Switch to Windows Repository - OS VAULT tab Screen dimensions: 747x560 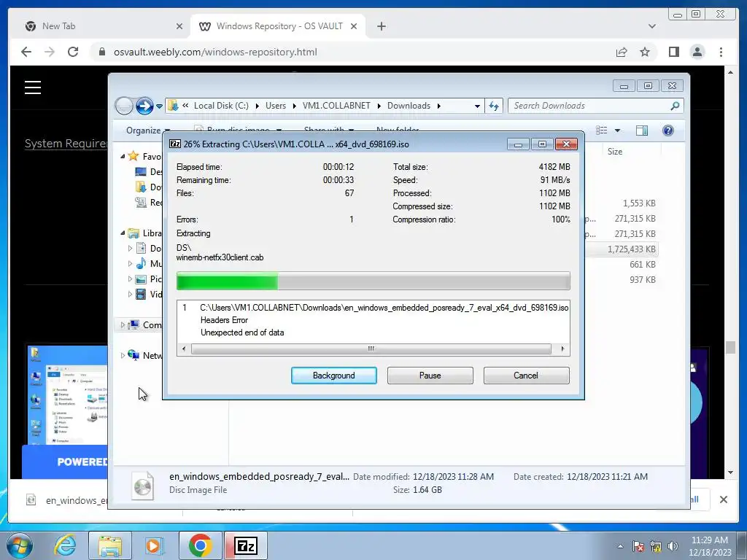[x=279, y=26]
